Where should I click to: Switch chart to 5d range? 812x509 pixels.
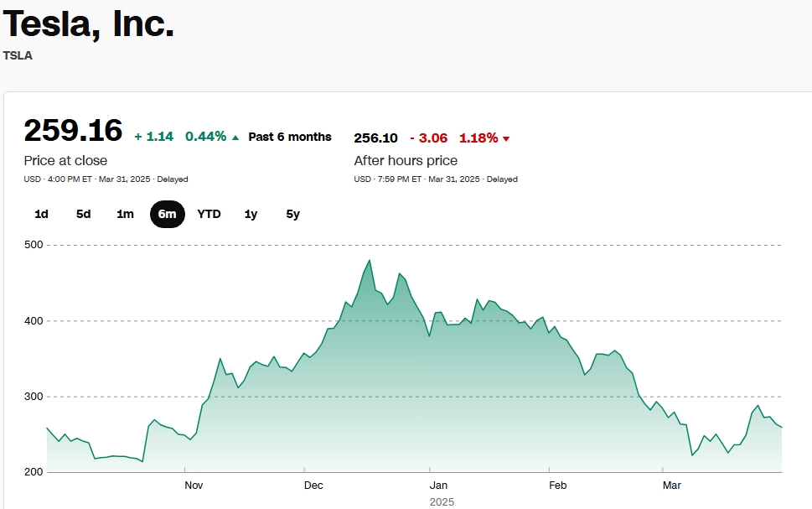click(x=84, y=214)
